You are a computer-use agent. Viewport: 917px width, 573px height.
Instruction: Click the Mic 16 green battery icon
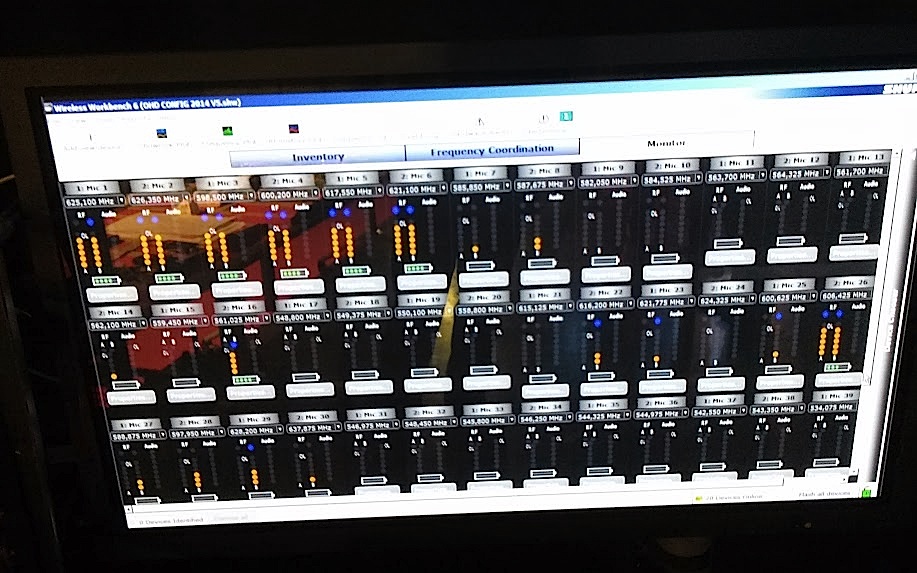click(246, 380)
